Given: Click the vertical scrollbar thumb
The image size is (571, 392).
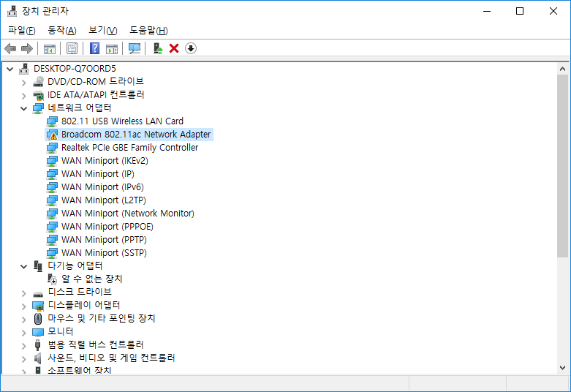Looking at the screenshot, I should point(562,166).
